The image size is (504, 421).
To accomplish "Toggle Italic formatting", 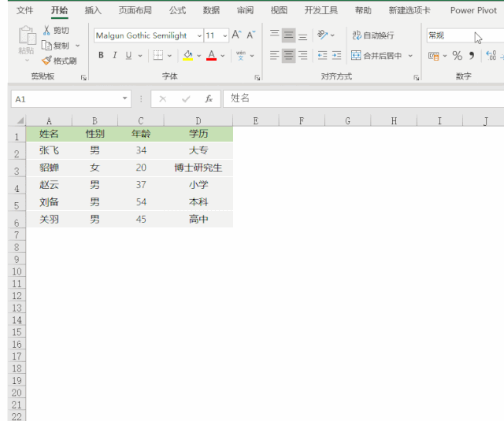I will (x=114, y=55).
